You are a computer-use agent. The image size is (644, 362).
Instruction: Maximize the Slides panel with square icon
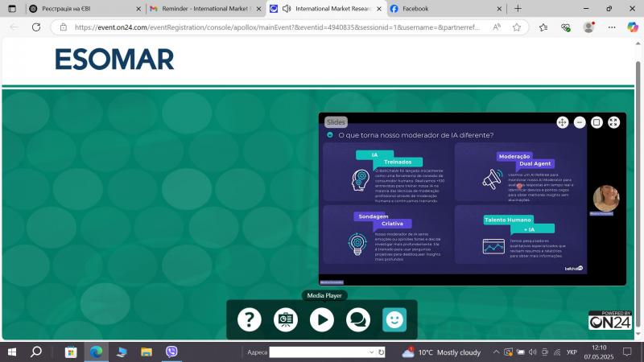[597, 122]
